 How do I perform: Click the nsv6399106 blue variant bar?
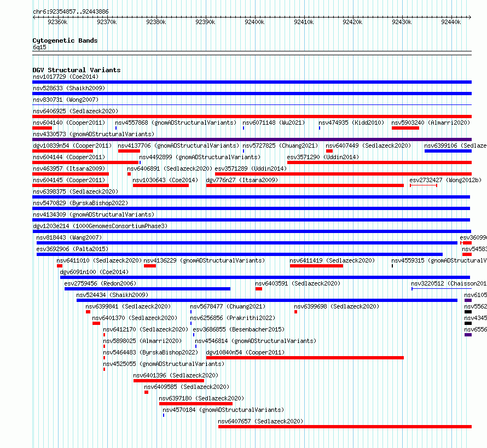click(x=448, y=151)
